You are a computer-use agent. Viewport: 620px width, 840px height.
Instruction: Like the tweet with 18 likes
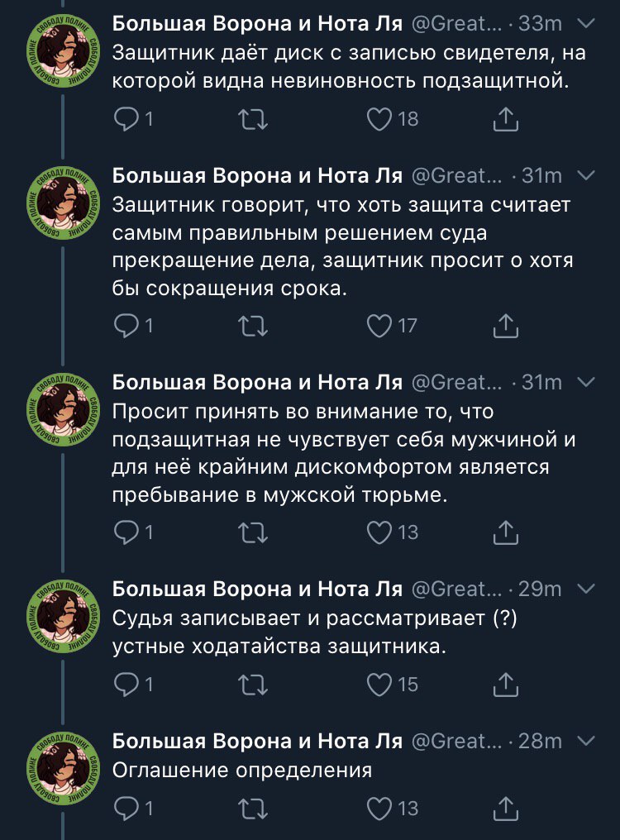(x=379, y=121)
